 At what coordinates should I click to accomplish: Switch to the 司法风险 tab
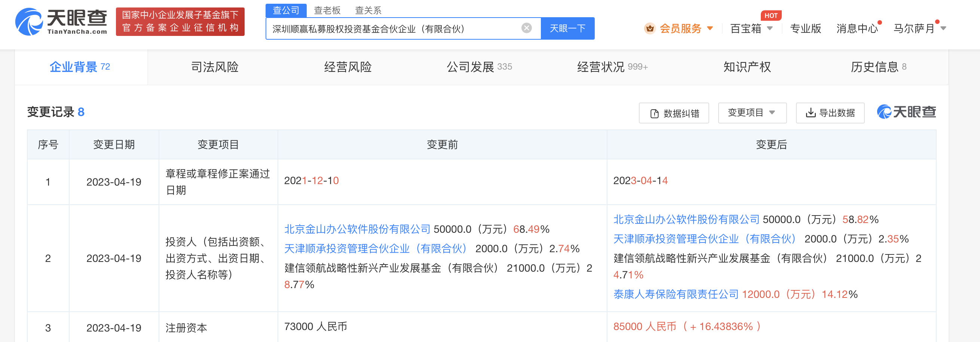(215, 67)
